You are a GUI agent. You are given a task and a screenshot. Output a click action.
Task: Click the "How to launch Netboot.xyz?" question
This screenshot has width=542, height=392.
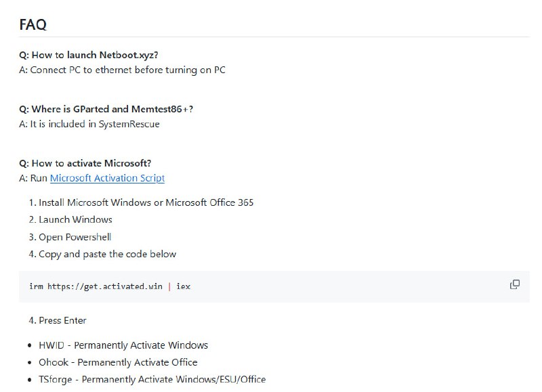click(89, 55)
